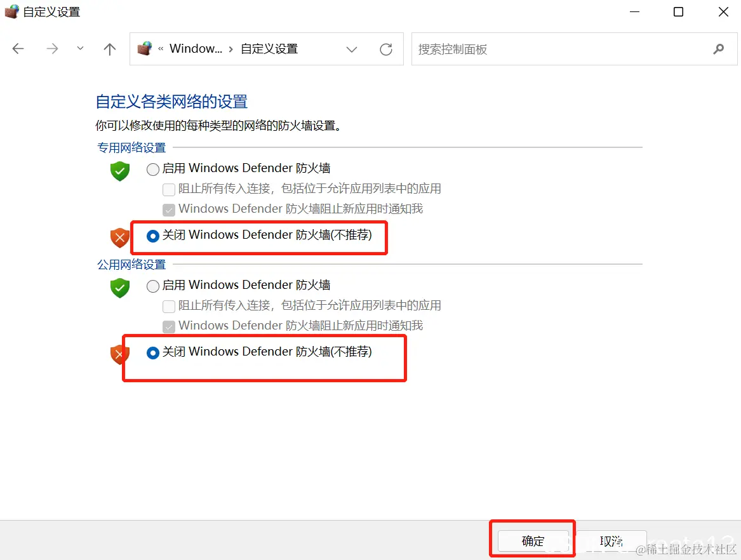Screen dimensions: 741x560
Task: Click the search magnifier icon
Action: (718, 49)
